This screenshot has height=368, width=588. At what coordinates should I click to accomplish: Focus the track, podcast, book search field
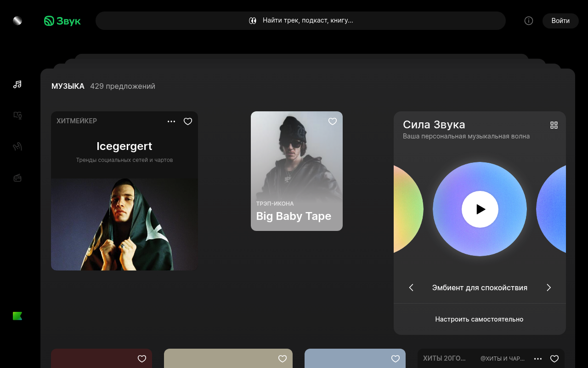click(300, 21)
